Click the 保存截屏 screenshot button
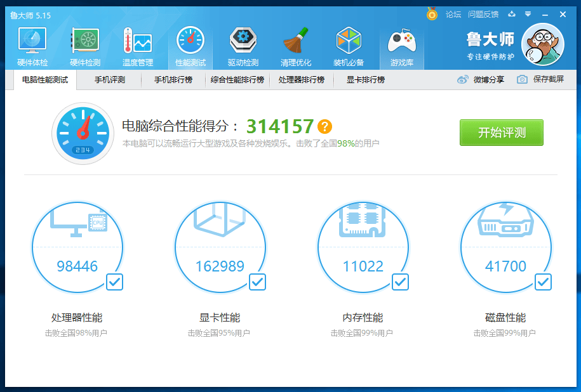This screenshot has height=392, width=581. point(540,79)
